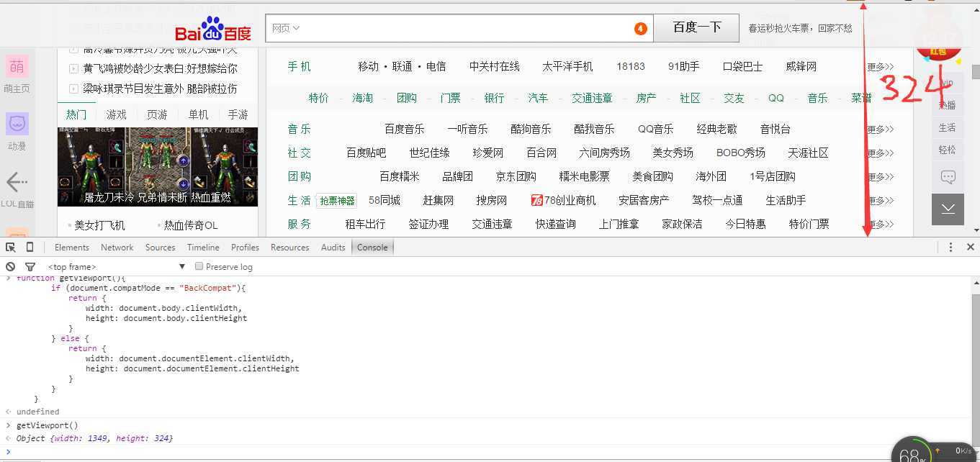
Task: Click the 轻松 item in right sidebar
Action: pyautogui.click(x=948, y=150)
